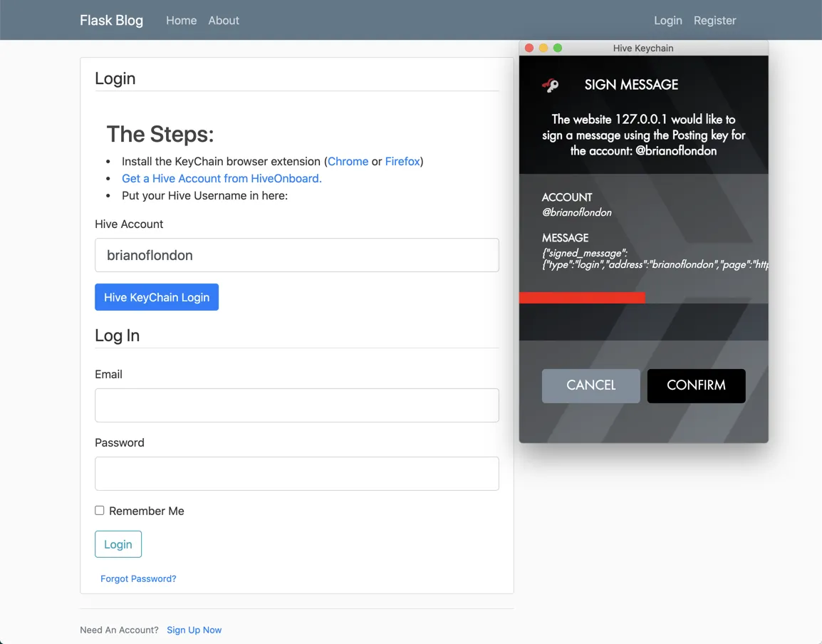Click The Steps: heading
Screen dimensions: 822x644
160,134
